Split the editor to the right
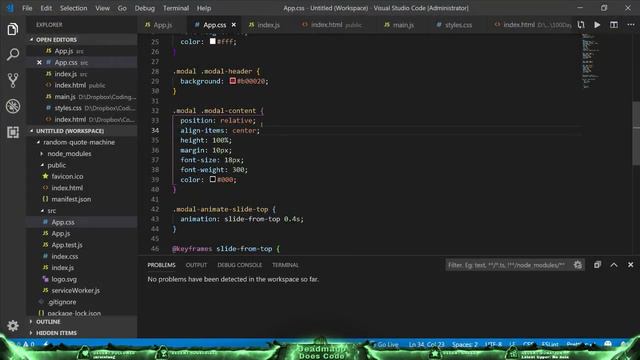This screenshot has height=360, width=640. click(x=613, y=25)
